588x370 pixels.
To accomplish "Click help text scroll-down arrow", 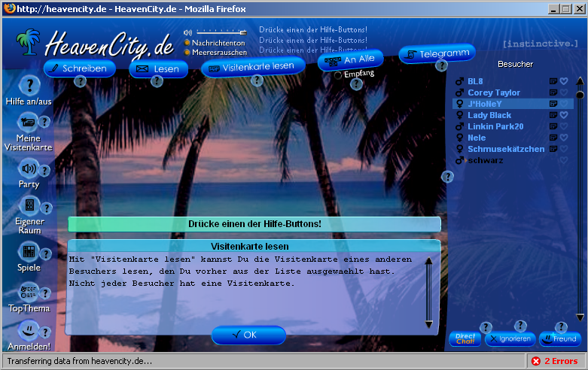I will click(x=428, y=324).
